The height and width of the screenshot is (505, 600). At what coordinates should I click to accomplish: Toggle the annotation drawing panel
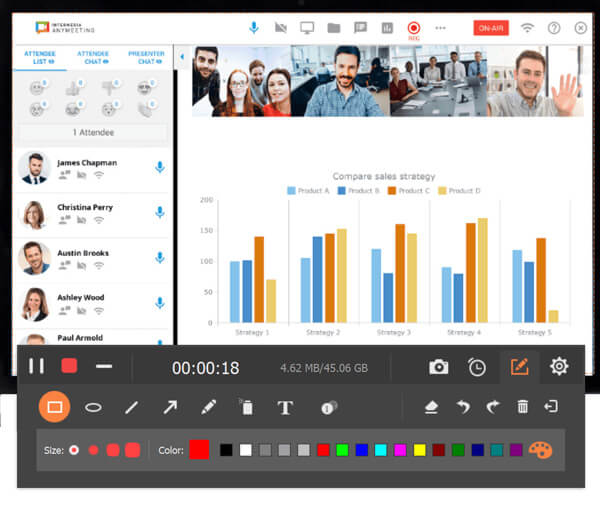tap(520, 367)
